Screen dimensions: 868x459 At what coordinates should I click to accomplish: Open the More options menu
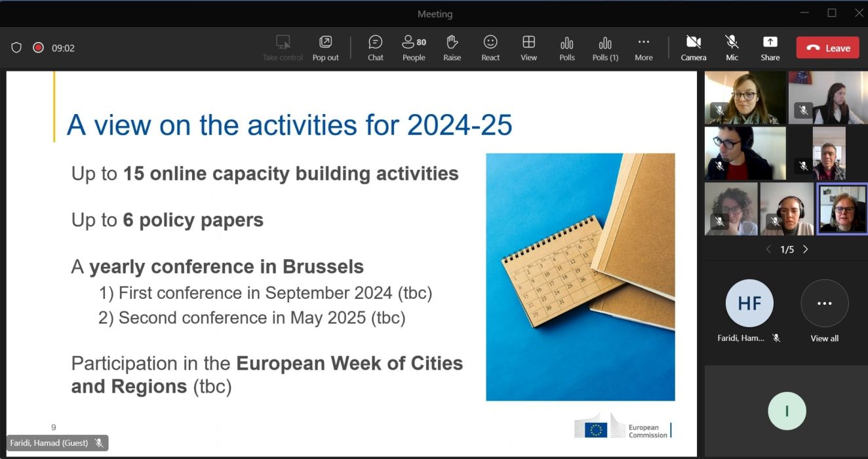[643, 48]
